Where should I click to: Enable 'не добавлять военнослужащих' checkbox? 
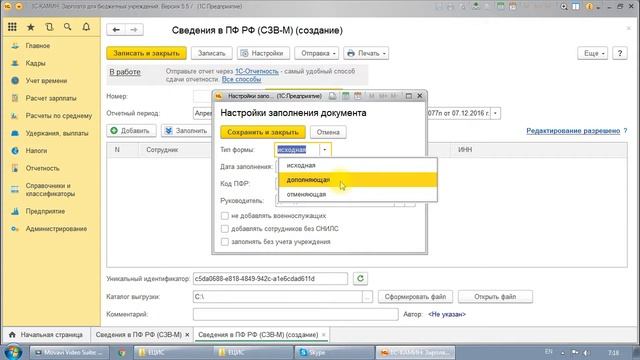point(224,216)
